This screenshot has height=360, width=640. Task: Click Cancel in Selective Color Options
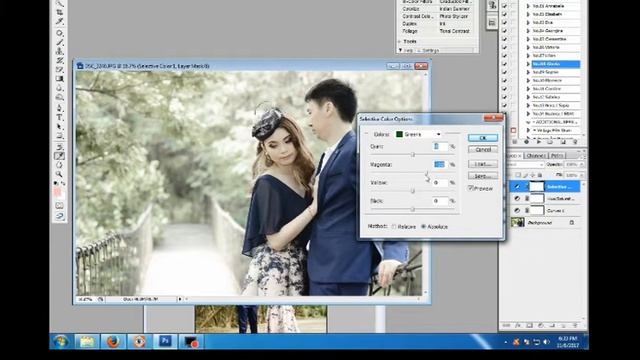[x=483, y=150]
